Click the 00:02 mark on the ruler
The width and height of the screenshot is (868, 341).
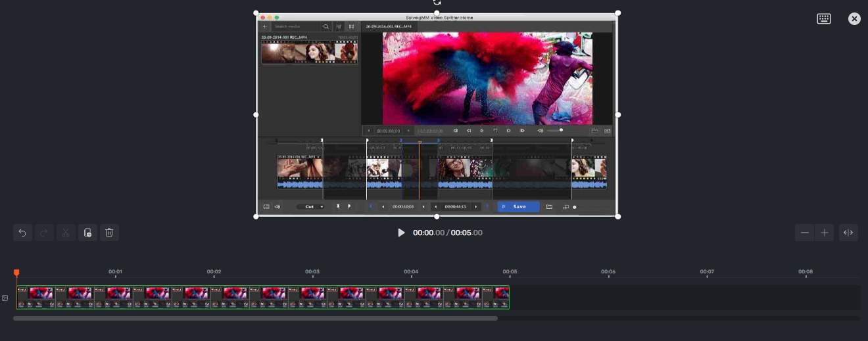[214, 271]
